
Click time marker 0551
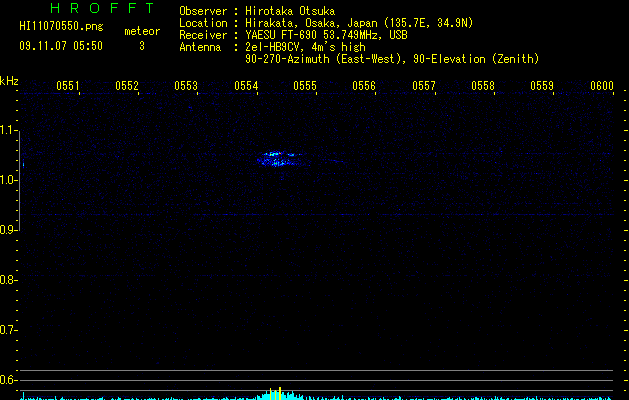[68, 86]
